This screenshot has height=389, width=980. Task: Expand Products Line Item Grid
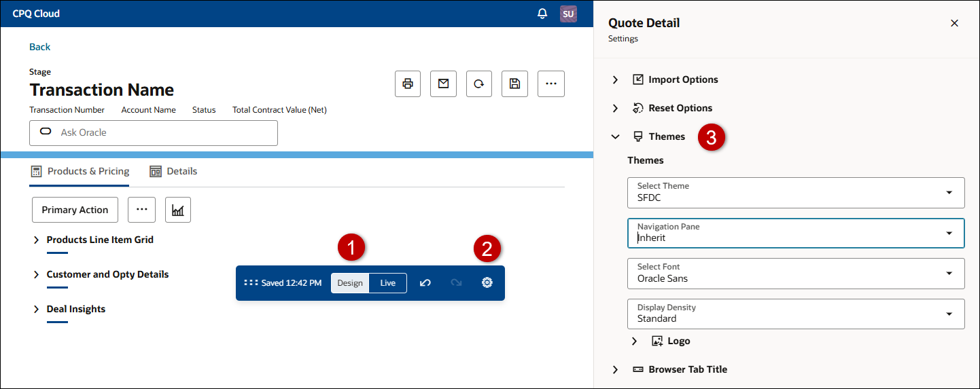[36, 240]
